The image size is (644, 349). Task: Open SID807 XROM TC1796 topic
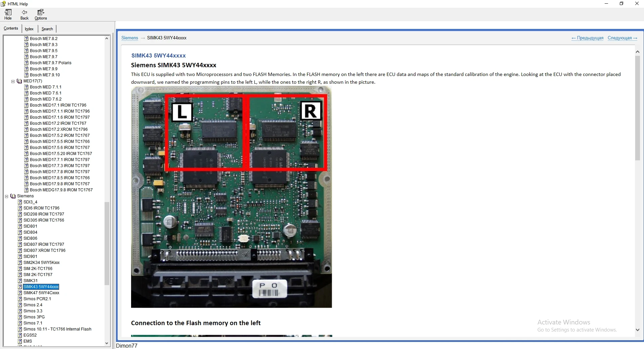pyautogui.click(x=44, y=250)
